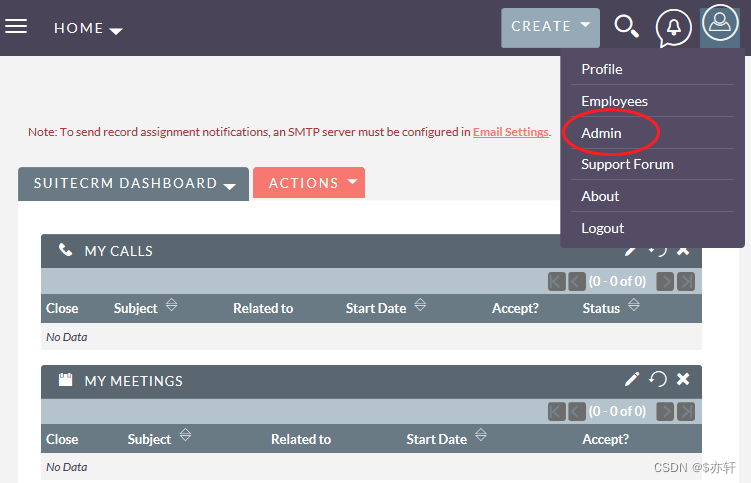Image resolution: width=751 pixels, height=483 pixels.
Task: Click Related to header in My Meetings
Action: [301, 439]
